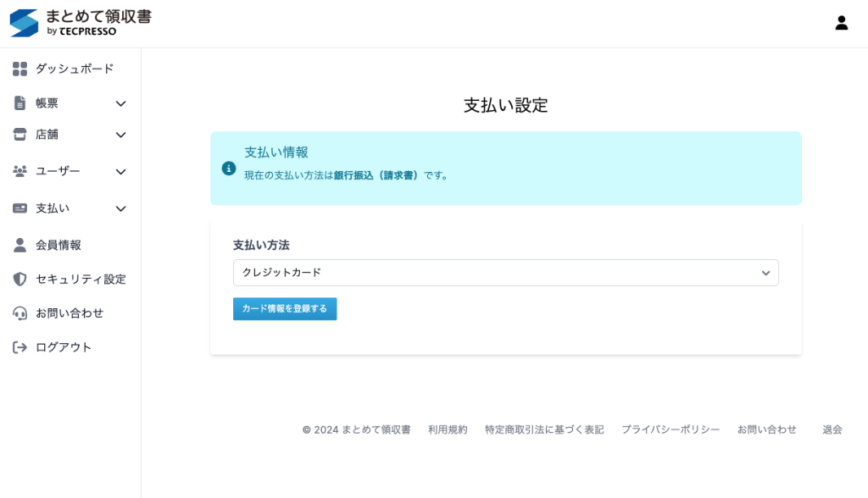Click the 退会 link in footer
Viewport: 868px width, 498px height.
click(832, 429)
